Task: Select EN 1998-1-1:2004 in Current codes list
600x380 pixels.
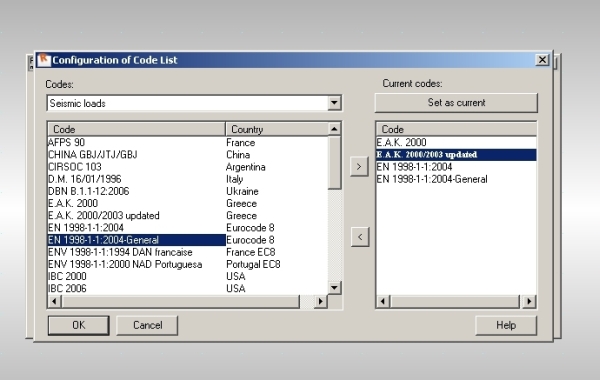Action: (x=456, y=167)
